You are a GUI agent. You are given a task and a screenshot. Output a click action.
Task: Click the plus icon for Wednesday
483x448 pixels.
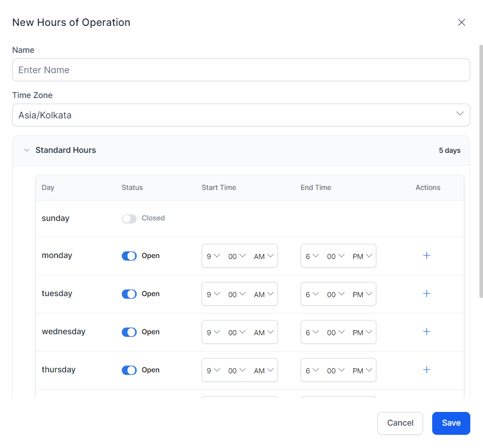[427, 332]
